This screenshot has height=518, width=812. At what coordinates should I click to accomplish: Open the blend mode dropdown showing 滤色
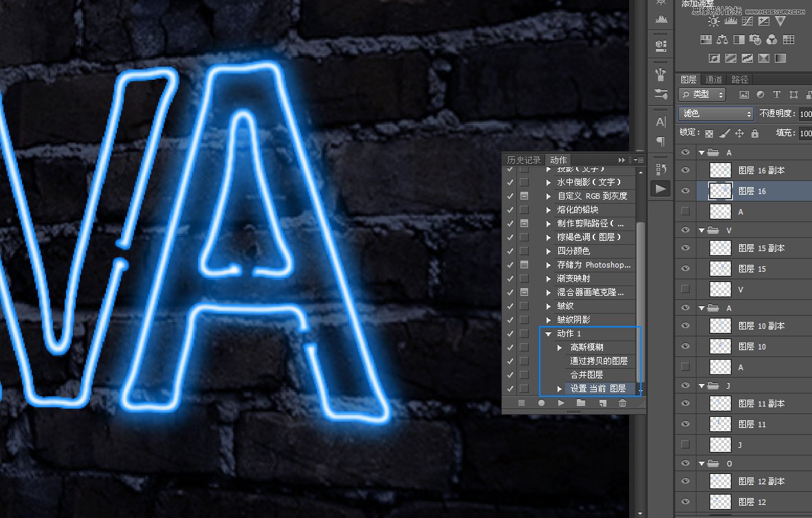(716, 114)
